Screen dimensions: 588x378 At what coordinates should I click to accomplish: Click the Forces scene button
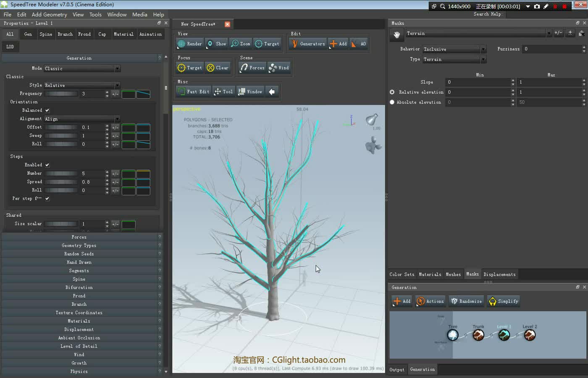tap(252, 68)
